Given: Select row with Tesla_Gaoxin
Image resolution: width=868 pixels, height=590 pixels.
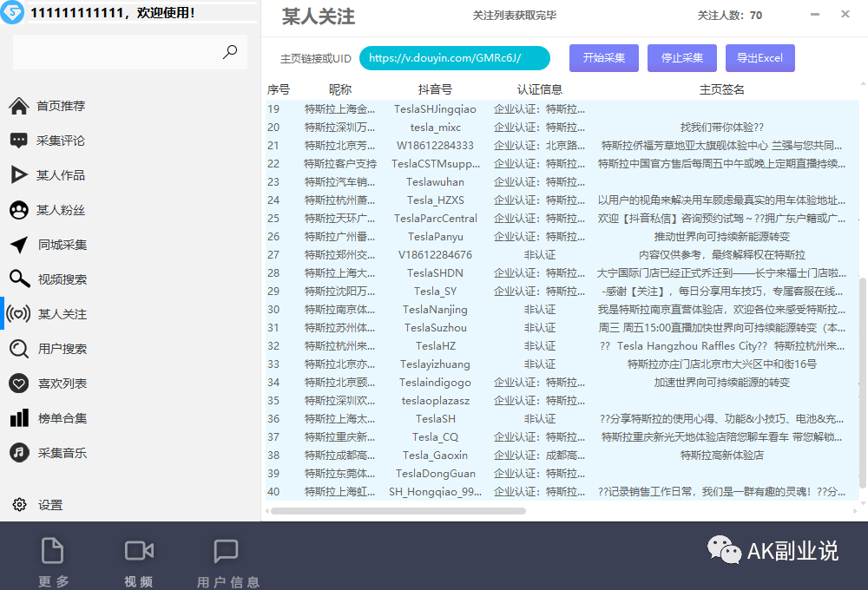Looking at the screenshot, I should [x=562, y=456].
